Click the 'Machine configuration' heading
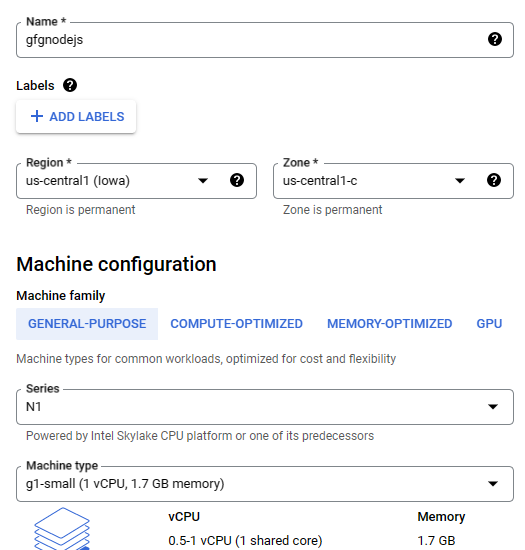Image resolution: width=525 pixels, height=550 pixels. pyautogui.click(x=116, y=264)
